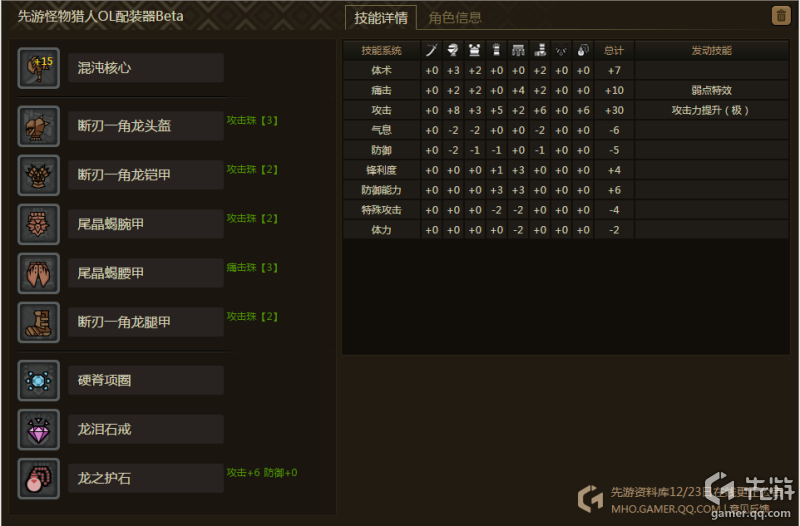The height and width of the screenshot is (526, 800).
Task: Click the activated skill 攻击力提升（极）
Action: coord(710,110)
